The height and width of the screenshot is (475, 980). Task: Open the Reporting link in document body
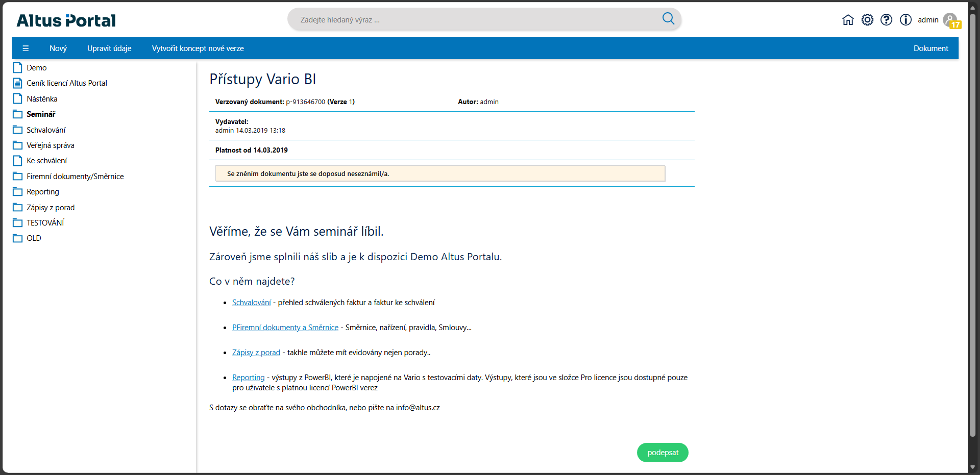249,378
